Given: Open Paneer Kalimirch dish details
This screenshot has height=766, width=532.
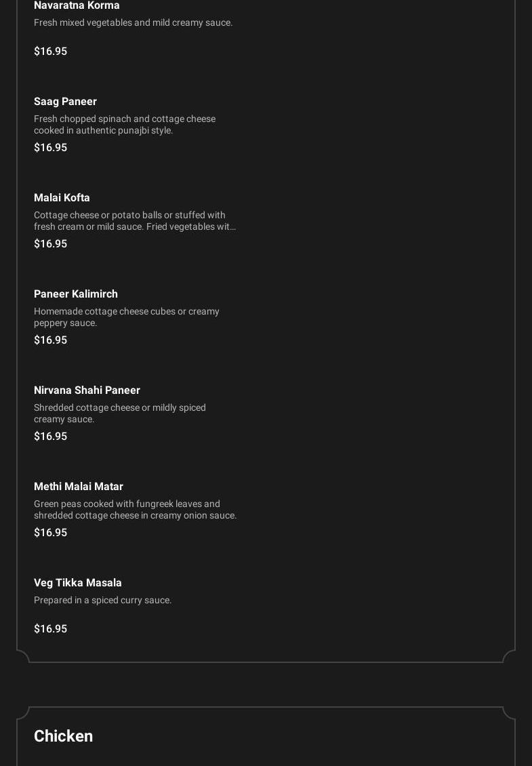Looking at the screenshot, I should click(76, 294).
